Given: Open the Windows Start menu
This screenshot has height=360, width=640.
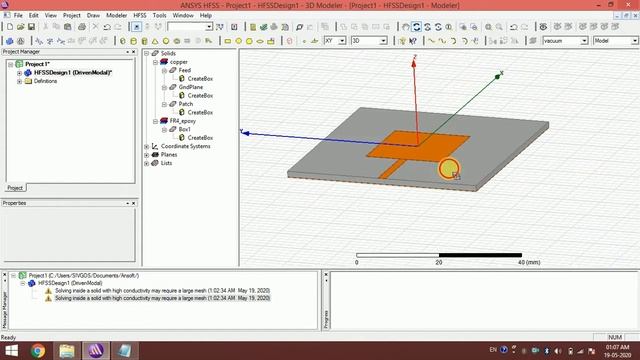Looking at the screenshot, I should pyautogui.click(x=11, y=351).
